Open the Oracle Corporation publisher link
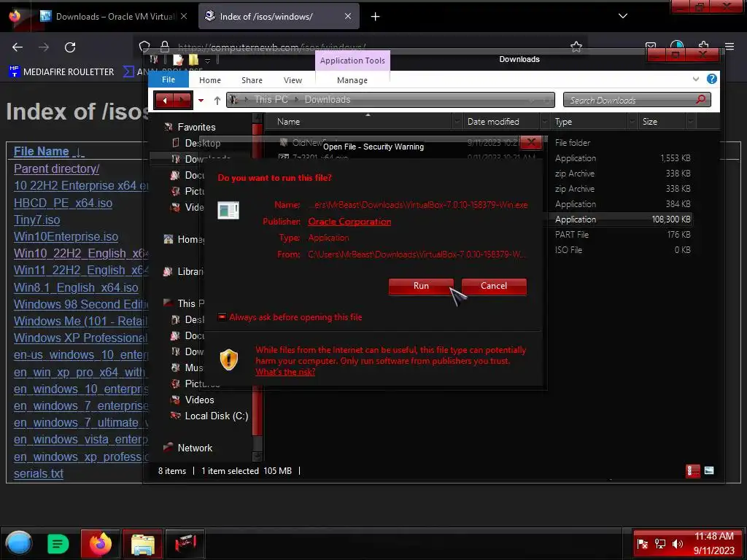This screenshot has width=747, height=560. pos(349,222)
